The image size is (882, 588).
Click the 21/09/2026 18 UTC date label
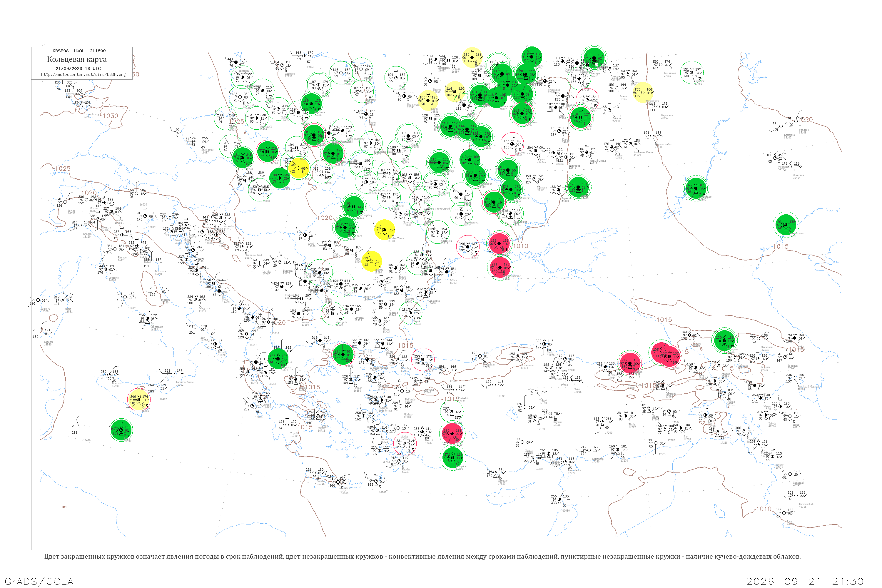[x=78, y=69]
